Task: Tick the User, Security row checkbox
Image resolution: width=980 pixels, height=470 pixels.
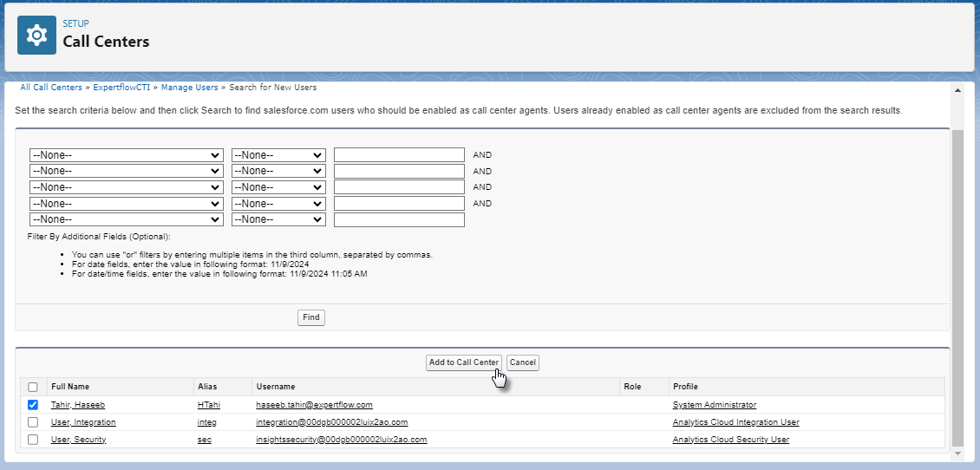Action: coord(33,440)
